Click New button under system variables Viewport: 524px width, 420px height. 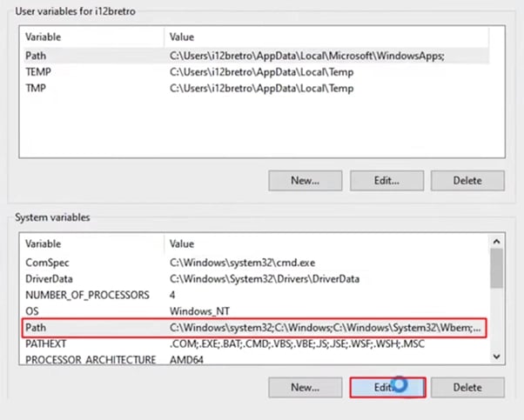[x=305, y=388]
